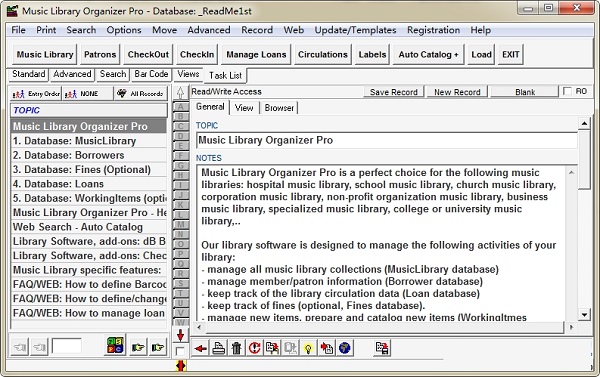Screen dimensions: 600x377
Task: Click the red circular refresh icon
Action: point(254,348)
